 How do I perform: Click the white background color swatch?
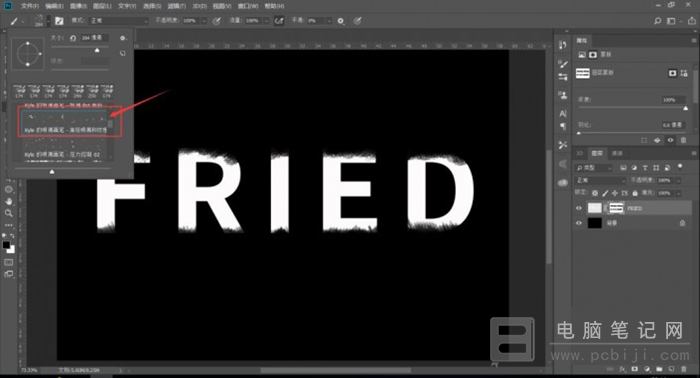coord(11,249)
